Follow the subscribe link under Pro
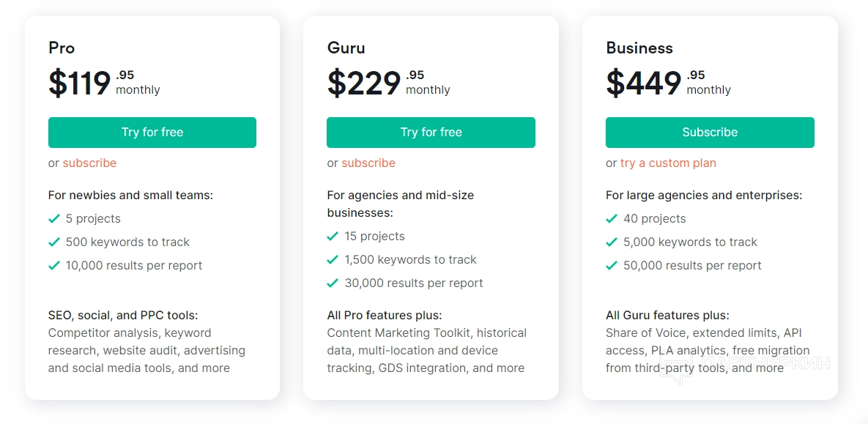868x424 pixels. (x=89, y=163)
